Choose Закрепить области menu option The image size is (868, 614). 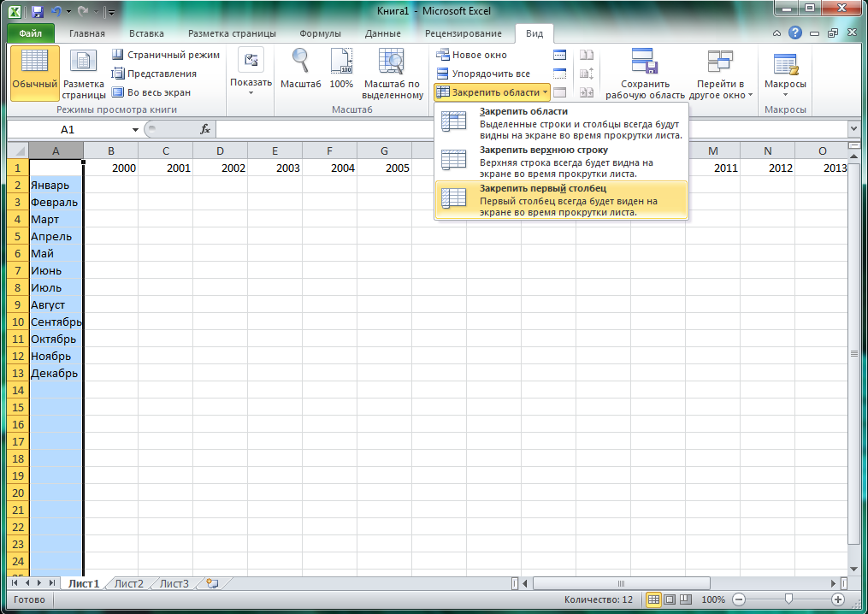(561, 123)
